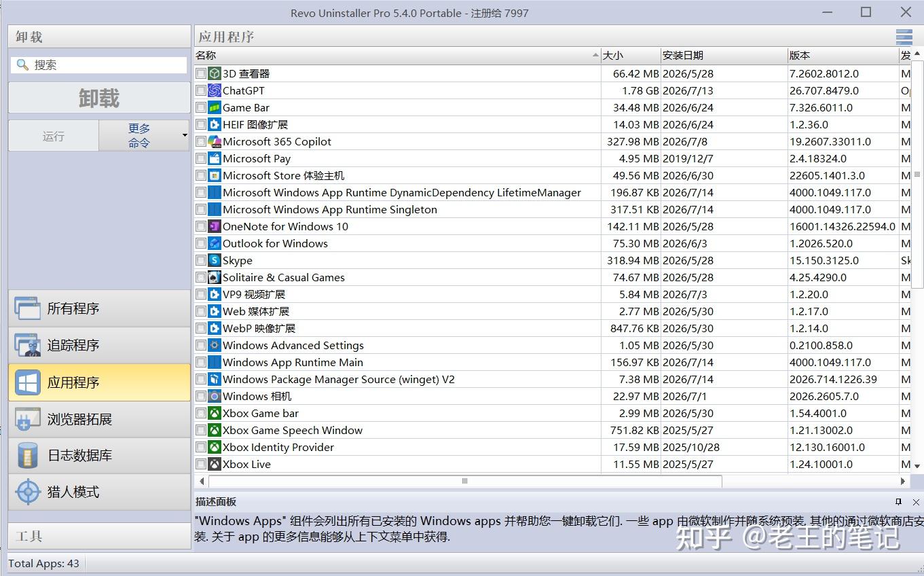Click the 运行 button
Viewport: 924px width, 576px height.
click(54, 136)
